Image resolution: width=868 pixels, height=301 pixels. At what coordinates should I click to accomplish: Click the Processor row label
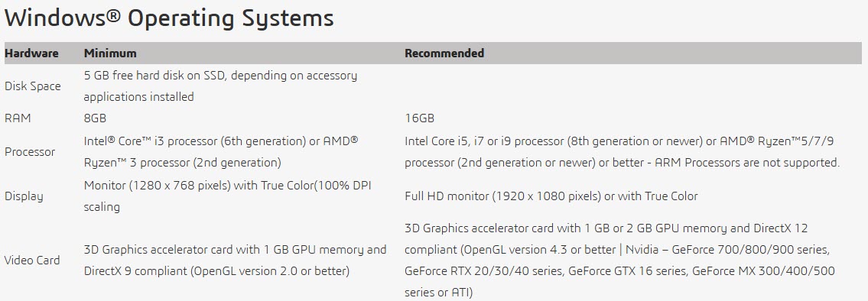click(30, 151)
